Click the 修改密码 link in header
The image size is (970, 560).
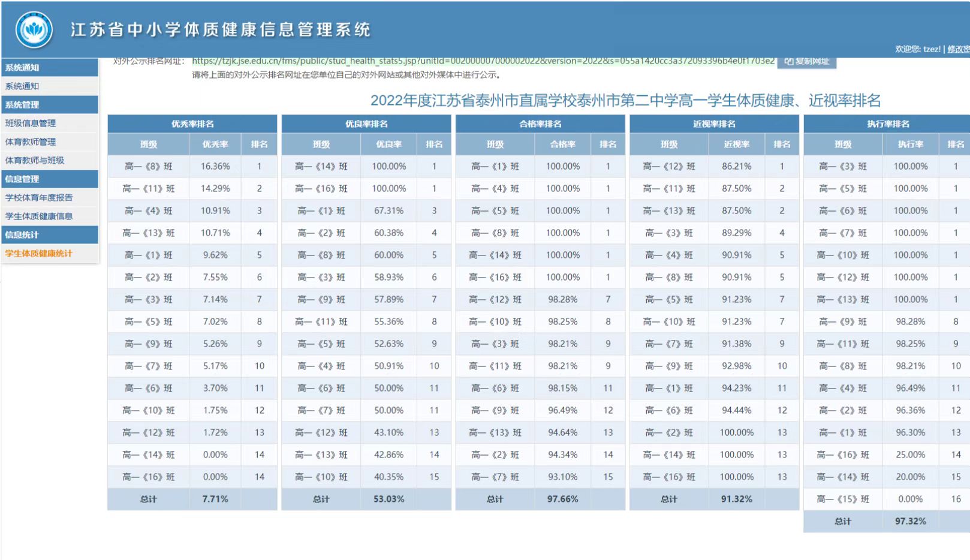tap(959, 49)
